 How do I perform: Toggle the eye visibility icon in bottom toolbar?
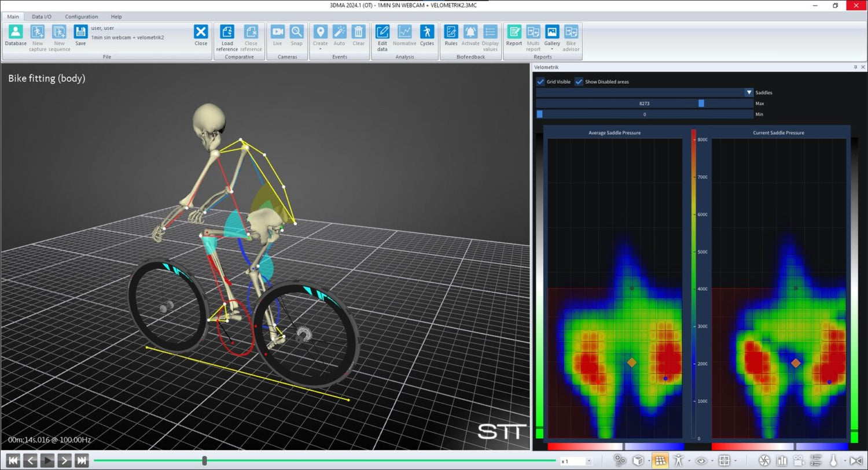[x=701, y=461]
